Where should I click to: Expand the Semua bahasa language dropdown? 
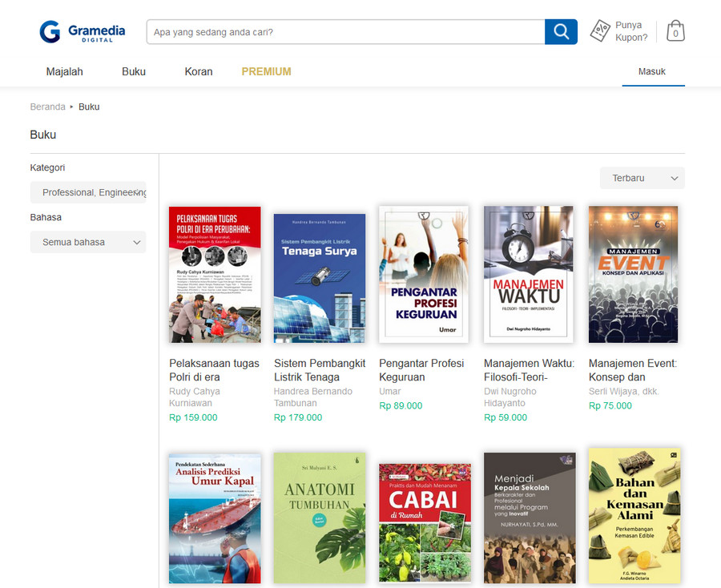[x=88, y=242]
